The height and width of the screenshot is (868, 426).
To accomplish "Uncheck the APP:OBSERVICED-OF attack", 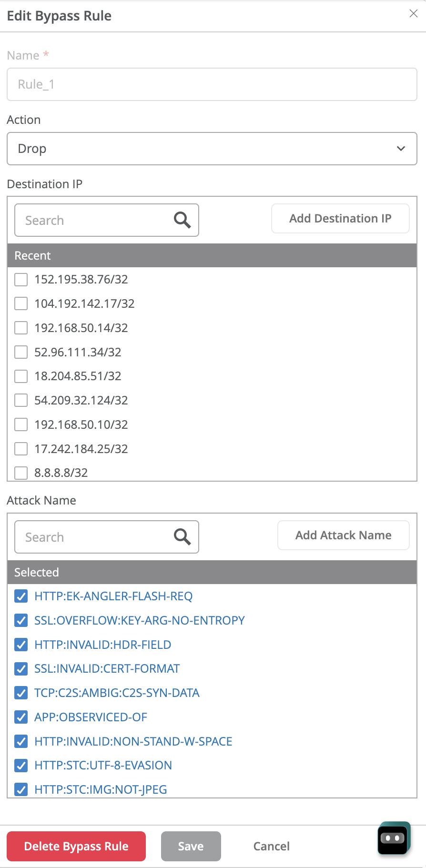I will (x=21, y=717).
